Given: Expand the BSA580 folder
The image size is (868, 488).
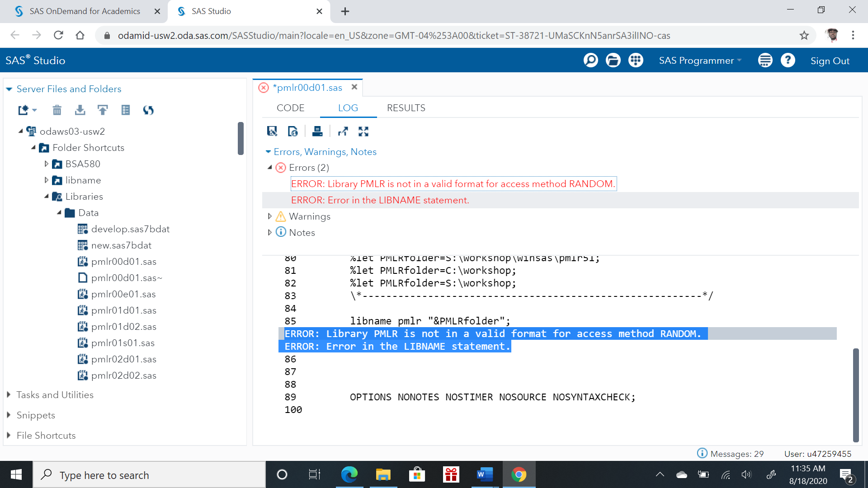Looking at the screenshot, I should 46,164.
